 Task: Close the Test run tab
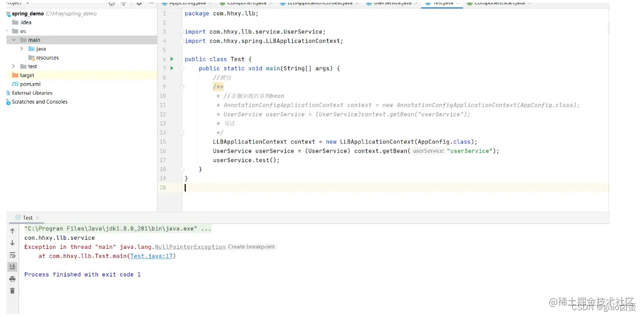37,218
